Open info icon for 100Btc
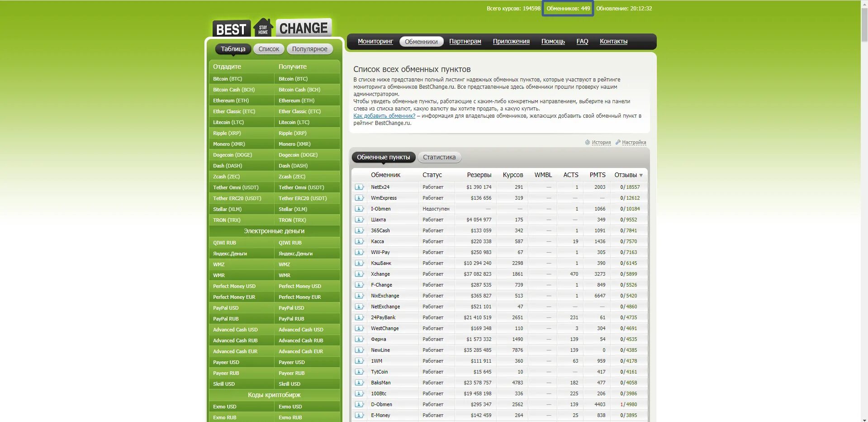 [359, 393]
